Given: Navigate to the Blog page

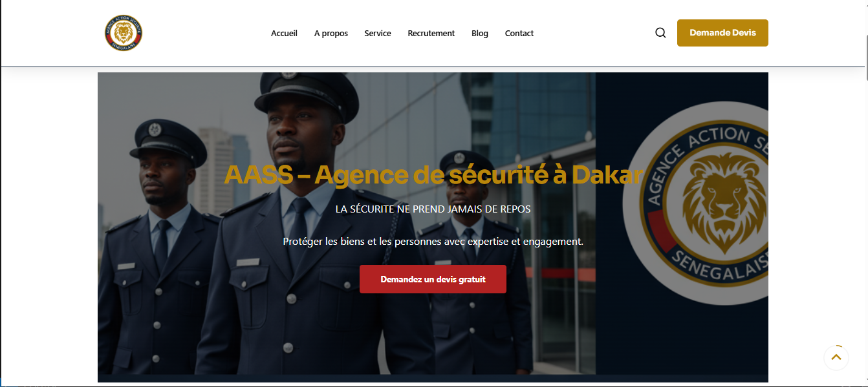Looking at the screenshot, I should (x=480, y=33).
